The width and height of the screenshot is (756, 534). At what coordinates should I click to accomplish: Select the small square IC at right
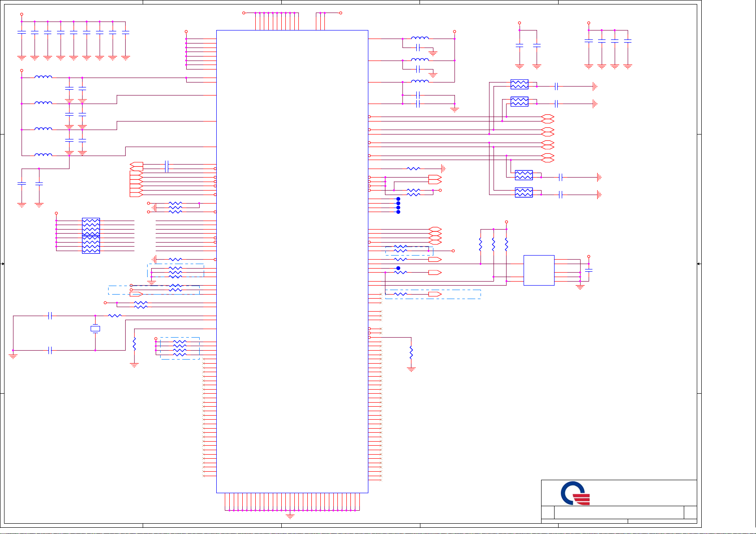click(539, 270)
